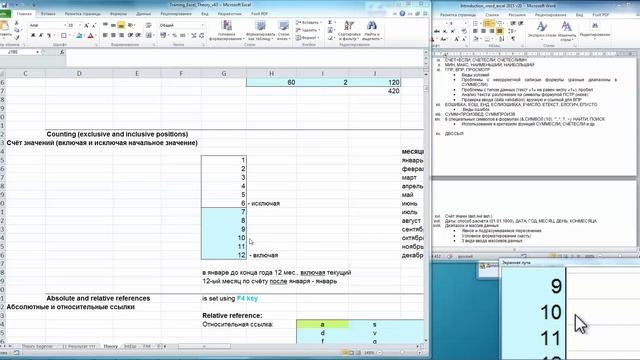This screenshot has width=640, height=360.
Task: Open Word Express Styles gallery
Action: (x=542, y=31)
